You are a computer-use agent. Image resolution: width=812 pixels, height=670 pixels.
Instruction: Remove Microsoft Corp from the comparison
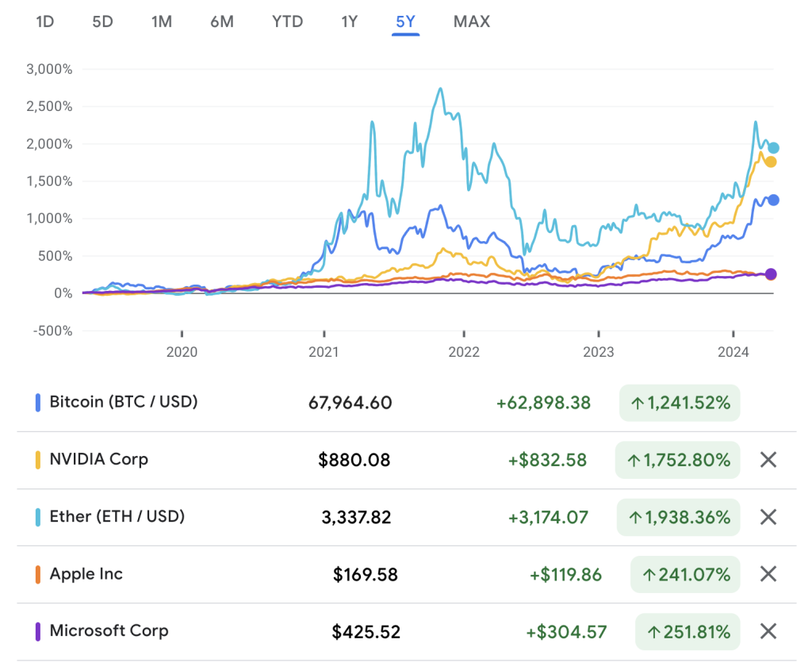(768, 631)
